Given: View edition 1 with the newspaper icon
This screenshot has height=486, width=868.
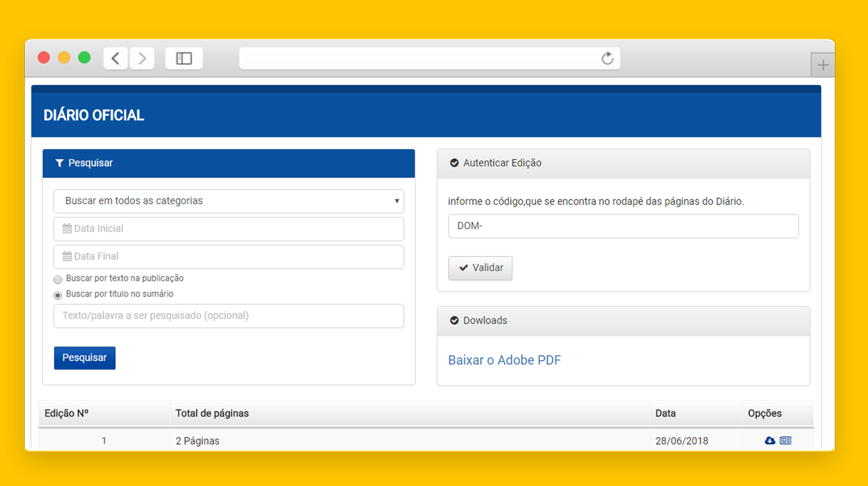Looking at the screenshot, I should (785, 440).
